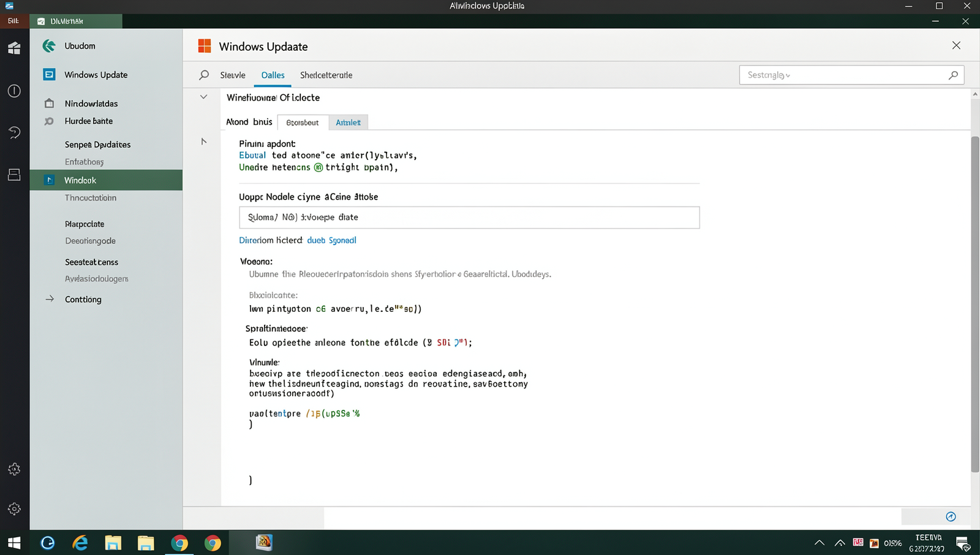Click the dueb Sgonedl link
This screenshot has width=980, height=555.
click(x=331, y=240)
